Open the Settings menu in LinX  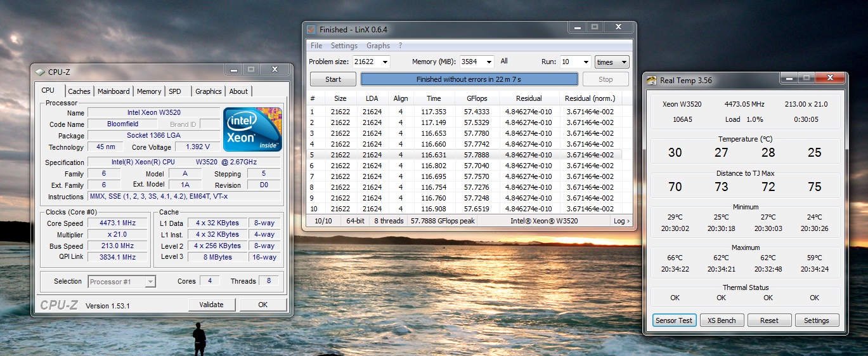[344, 46]
